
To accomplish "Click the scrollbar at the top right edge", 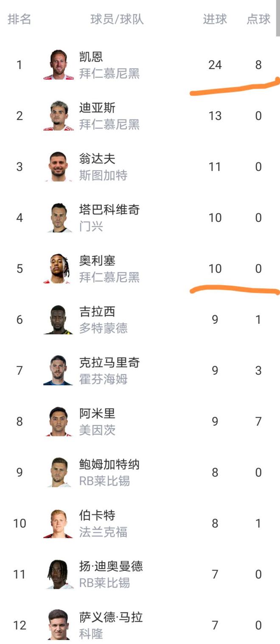I will click(x=278, y=17).
